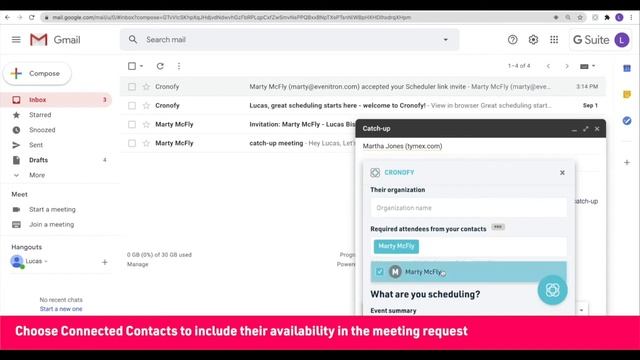This screenshot has width=640, height=360.
Task: Star the Marty McFly accepted Cronofy email
Action: click(x=146, y=87)
